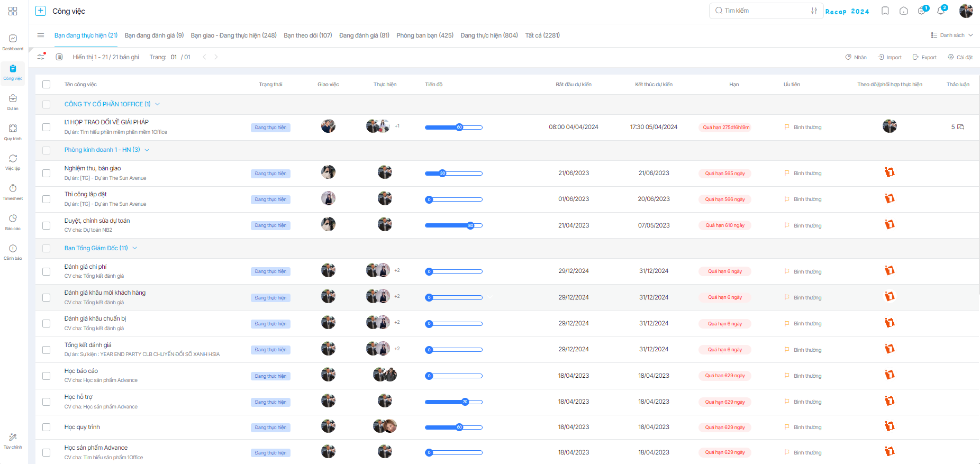Click progress slider of Học hỗ trợ
Screen dimensions: 980x464
click(453, 402)
